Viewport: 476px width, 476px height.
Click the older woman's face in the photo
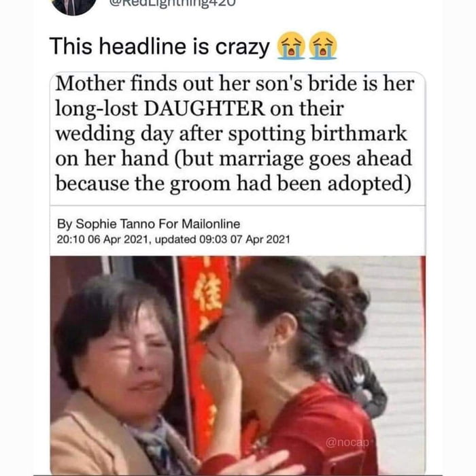(x=128, y=355)
